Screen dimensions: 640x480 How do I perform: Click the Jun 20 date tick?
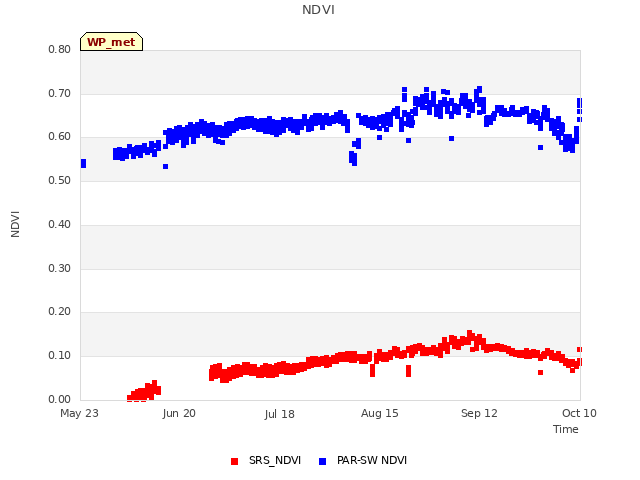click(x=179, y=413)
